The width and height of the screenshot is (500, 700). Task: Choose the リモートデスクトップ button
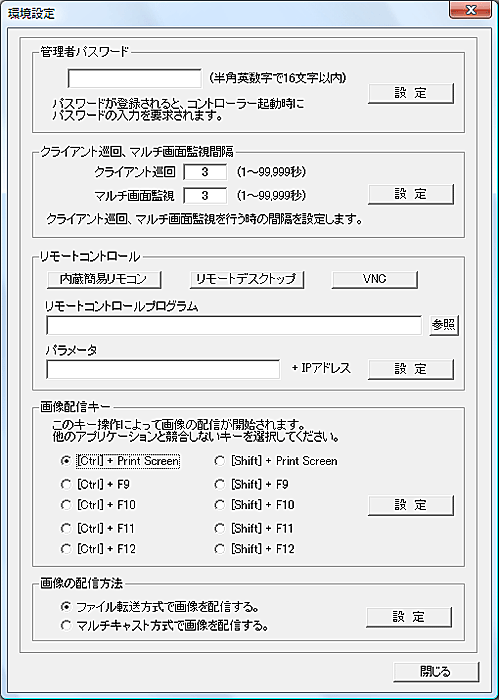[247, 279]
